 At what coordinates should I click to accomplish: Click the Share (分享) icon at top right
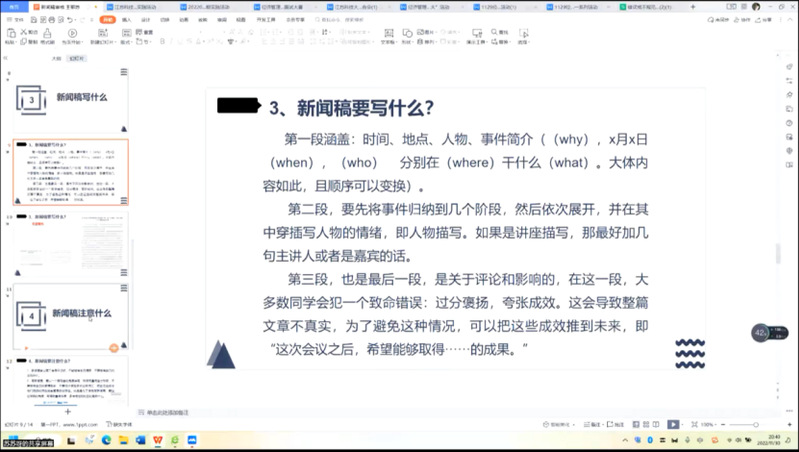coord(765,19)
